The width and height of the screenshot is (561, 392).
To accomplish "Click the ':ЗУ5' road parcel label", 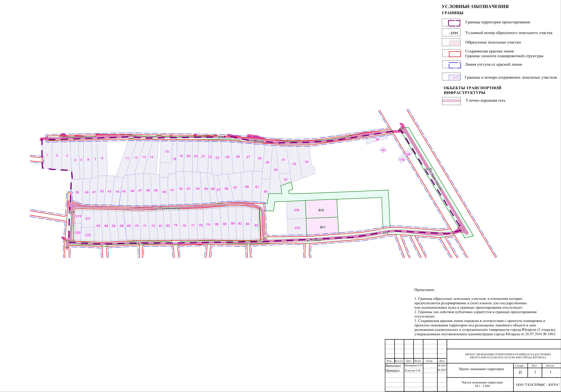I will (385, 233).
